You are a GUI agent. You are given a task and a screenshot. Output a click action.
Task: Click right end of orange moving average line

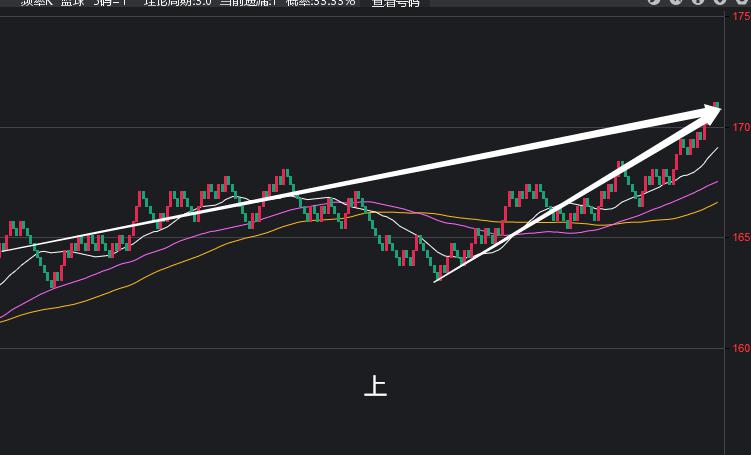coord(717,203)
